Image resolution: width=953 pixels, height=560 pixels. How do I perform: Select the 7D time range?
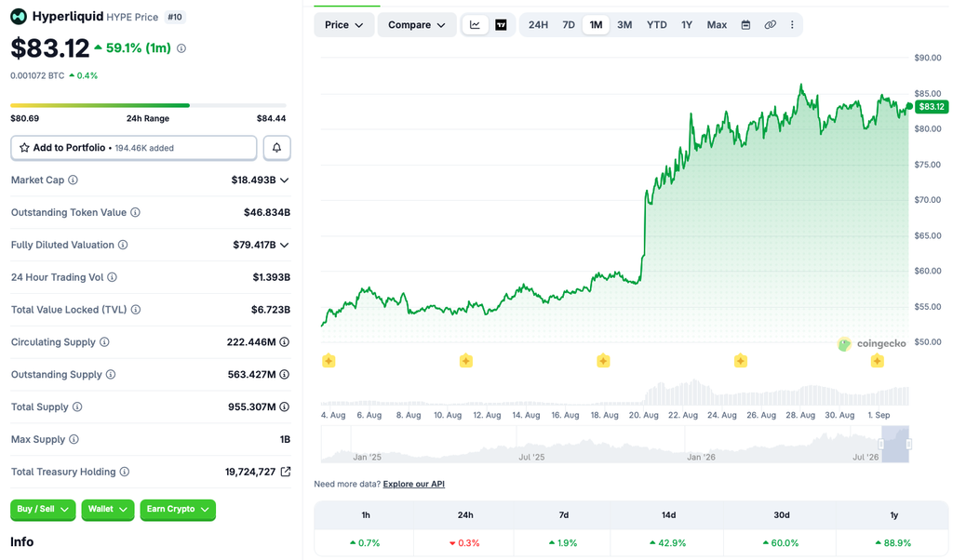tap(569, 25)
